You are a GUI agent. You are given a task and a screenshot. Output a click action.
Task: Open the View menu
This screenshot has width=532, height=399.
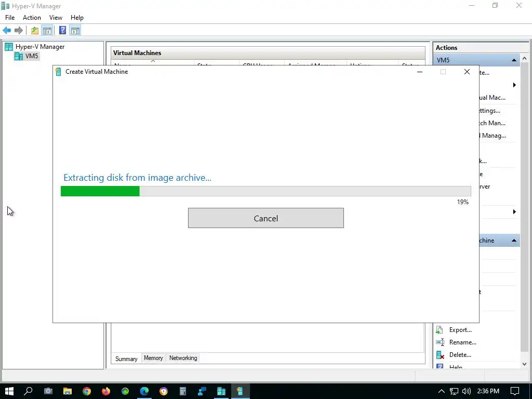pos(56,18)
